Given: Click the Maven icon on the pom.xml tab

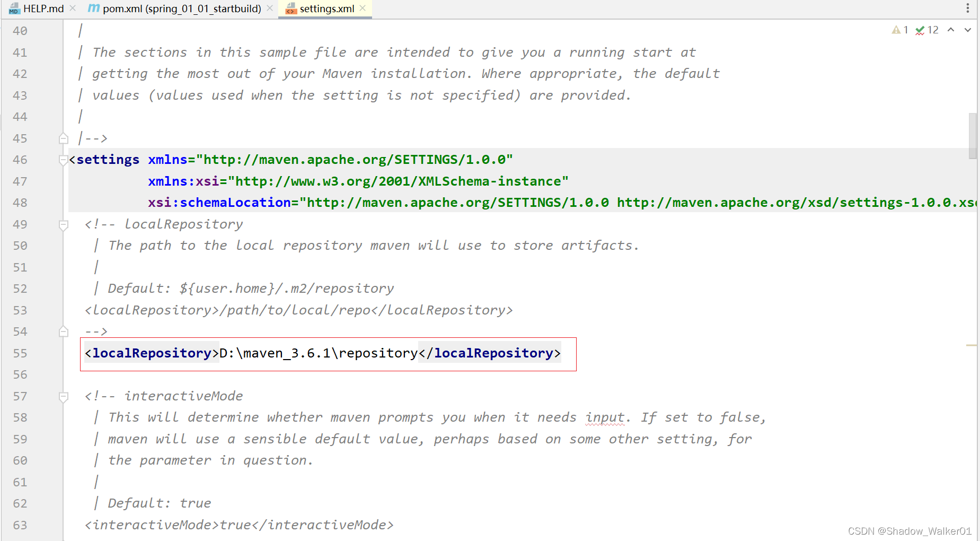Looking at the screenshot, I should 93,8.
